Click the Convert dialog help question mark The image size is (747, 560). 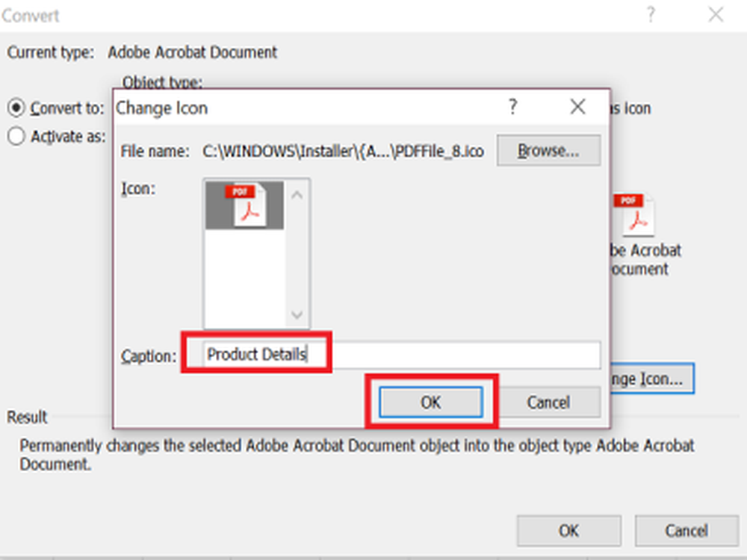[651, 14]
